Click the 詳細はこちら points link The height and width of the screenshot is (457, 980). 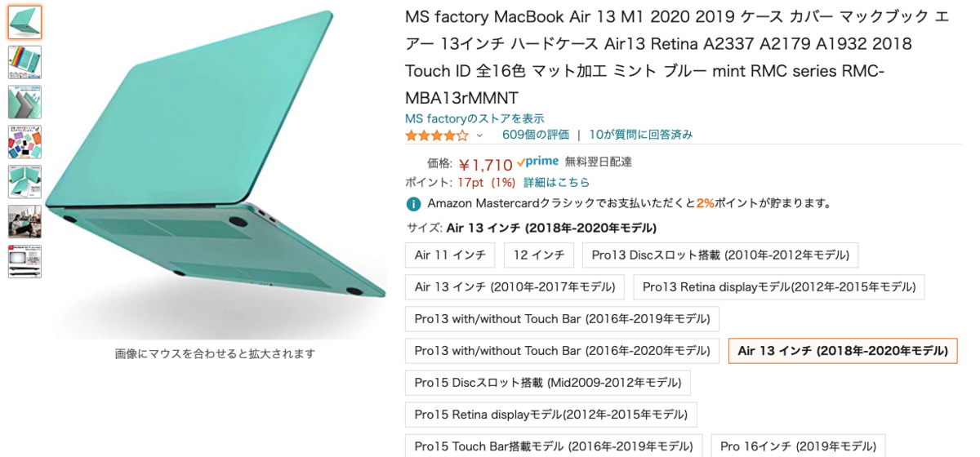[x=556, y=182]
